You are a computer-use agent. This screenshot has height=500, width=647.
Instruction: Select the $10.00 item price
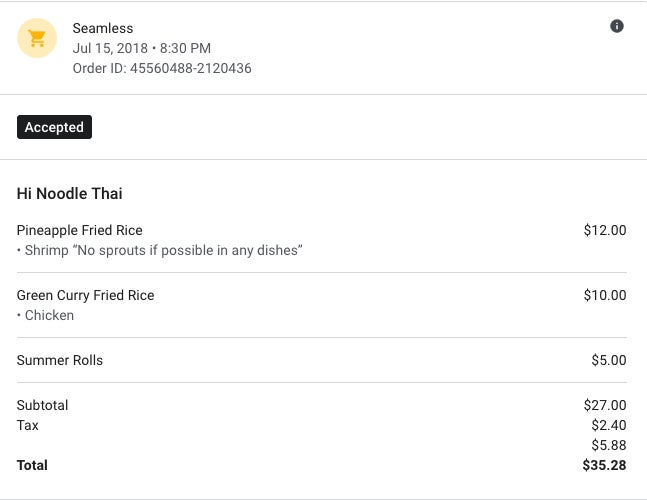click(605, 295)
